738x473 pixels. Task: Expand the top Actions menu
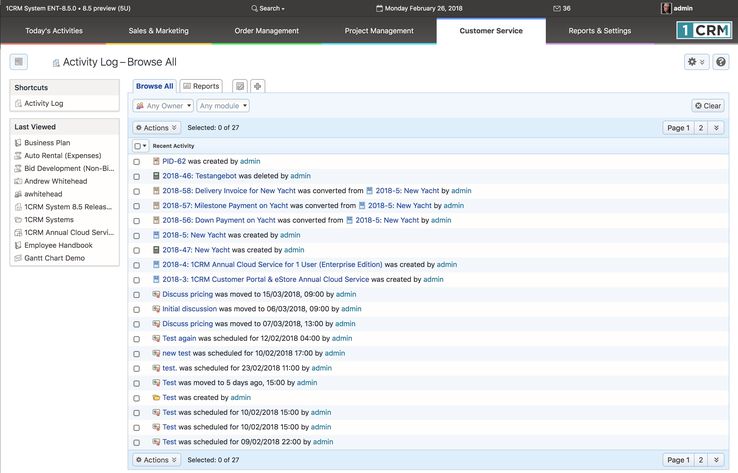156,128
